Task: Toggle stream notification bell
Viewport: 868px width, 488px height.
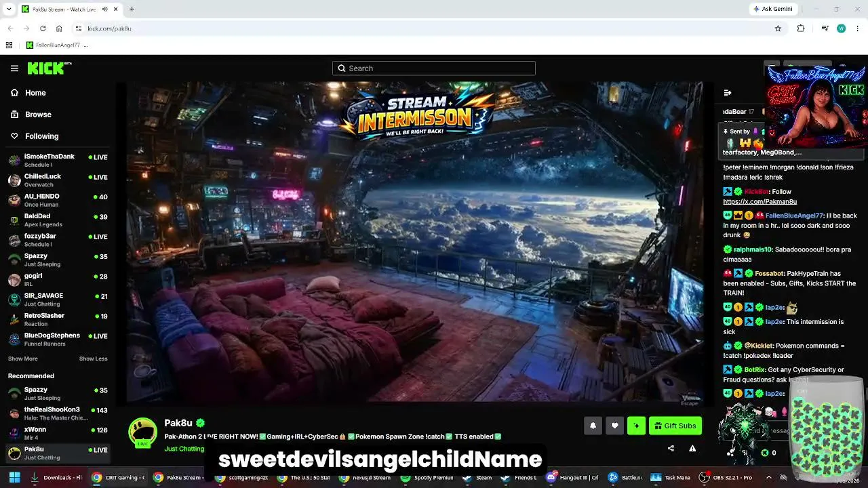Action: tap(593, 426)
